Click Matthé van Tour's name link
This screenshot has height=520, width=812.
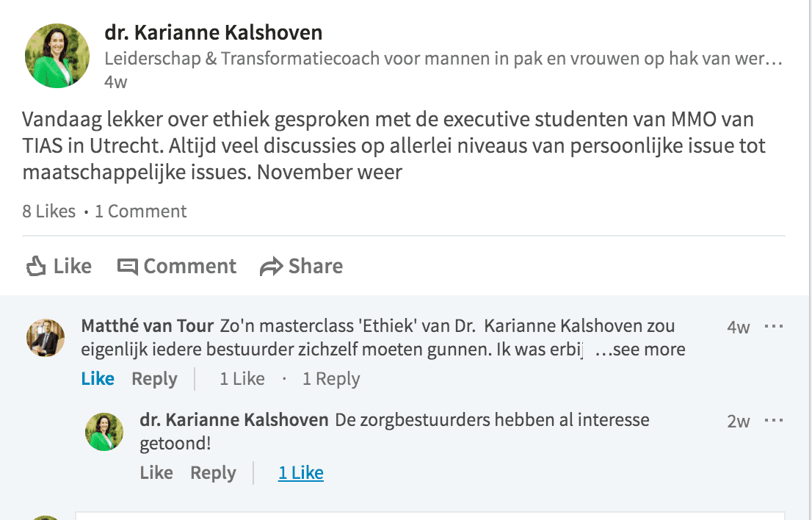(147, 326)
